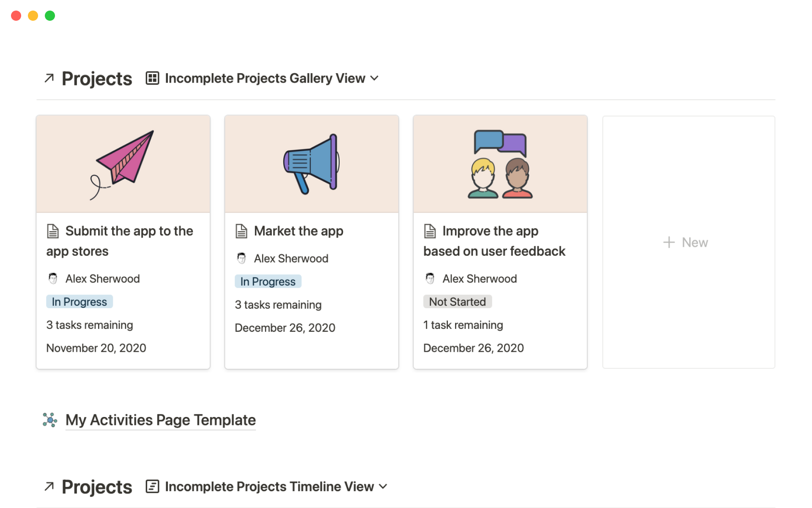Click the arrow icon beside bottom Projects heading

point(49,486)
